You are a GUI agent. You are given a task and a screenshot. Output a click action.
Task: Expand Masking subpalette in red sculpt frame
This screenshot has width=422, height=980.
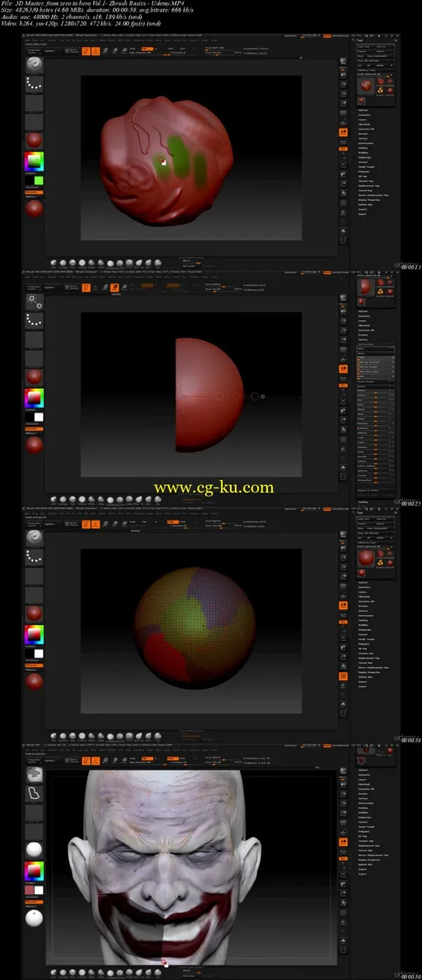pos(363,149)
